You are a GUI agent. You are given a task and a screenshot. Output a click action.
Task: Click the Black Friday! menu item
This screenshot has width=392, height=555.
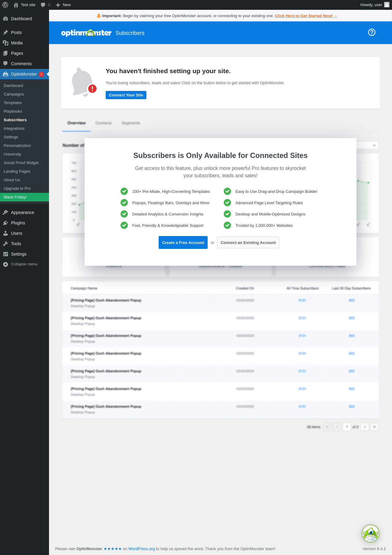(24, 197)
